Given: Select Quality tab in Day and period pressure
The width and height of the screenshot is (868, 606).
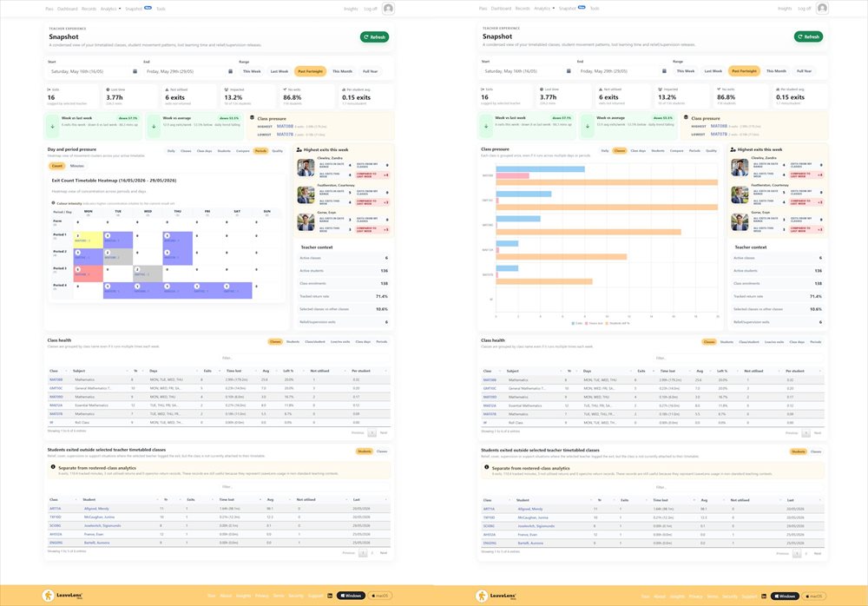Looking at the screenshot, I should pos(278,151).
